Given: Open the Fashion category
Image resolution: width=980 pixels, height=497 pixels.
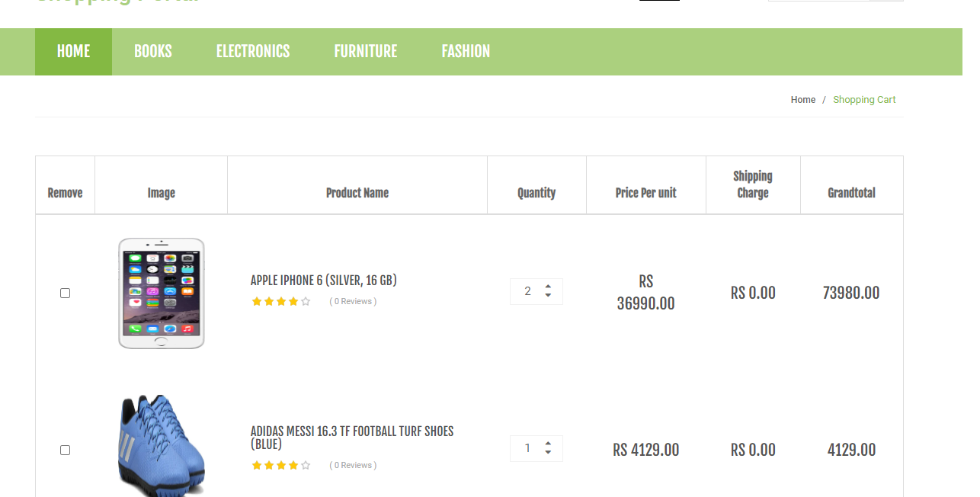Looking at the screenshot, I should tap(466, 52).
